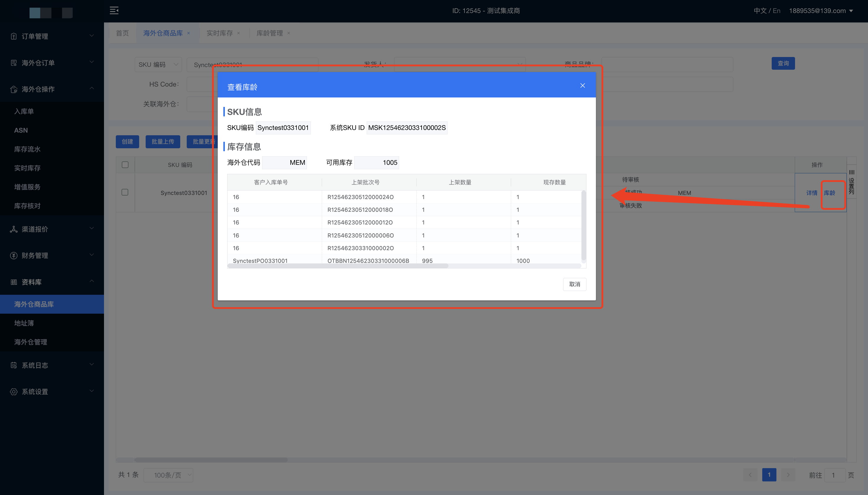
Task: Toggle the select-all header checkbox
Action: (x=125, y=165)
